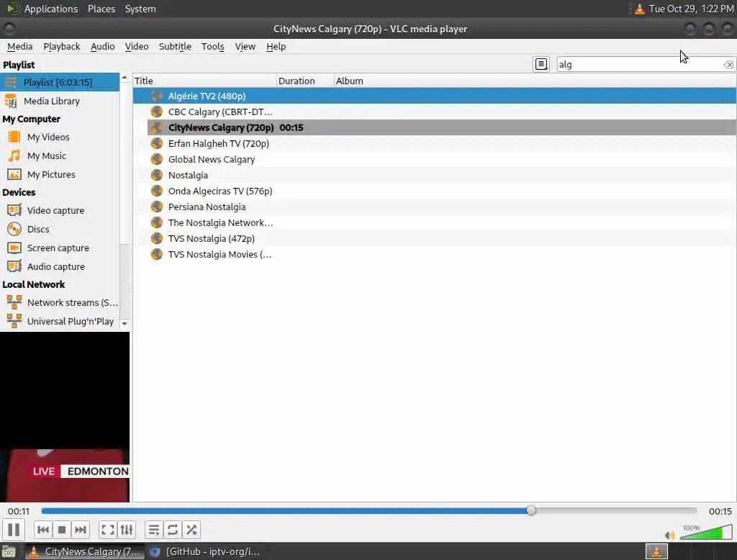Mute audio via speaker icon
The width and height of the screenshot is (737, 560).
(x=670, y=535)
